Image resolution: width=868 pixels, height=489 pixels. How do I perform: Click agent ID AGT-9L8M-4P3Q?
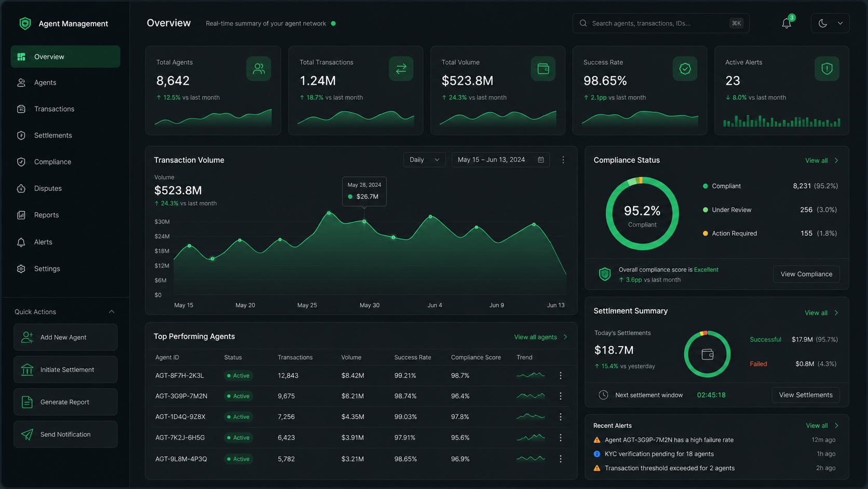(x=181, y=459)
